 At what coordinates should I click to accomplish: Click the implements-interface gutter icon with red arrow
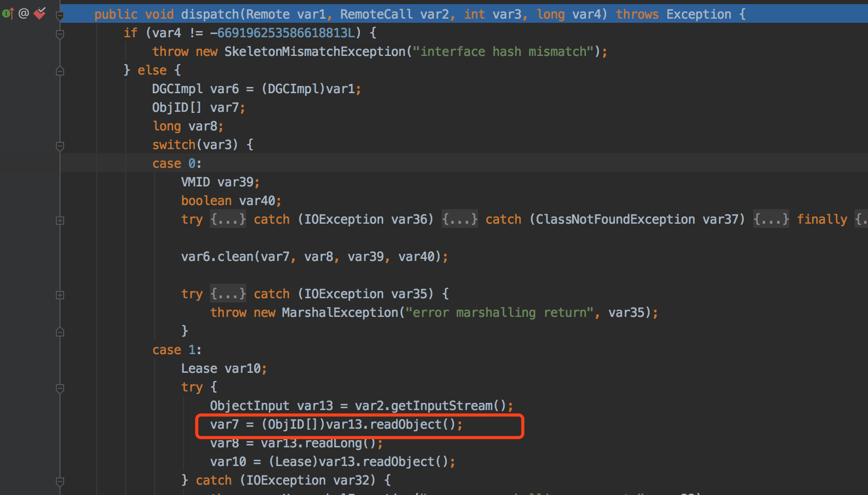pyautogui.click(x=8, y=13)
